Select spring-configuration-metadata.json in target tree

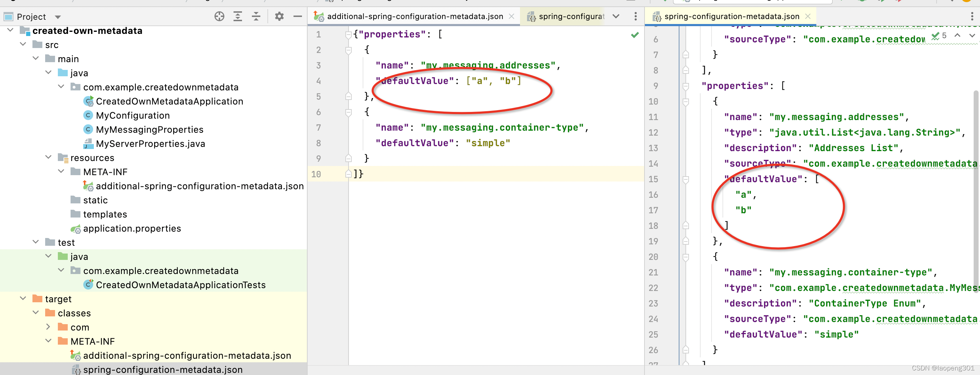click(157, 370)
